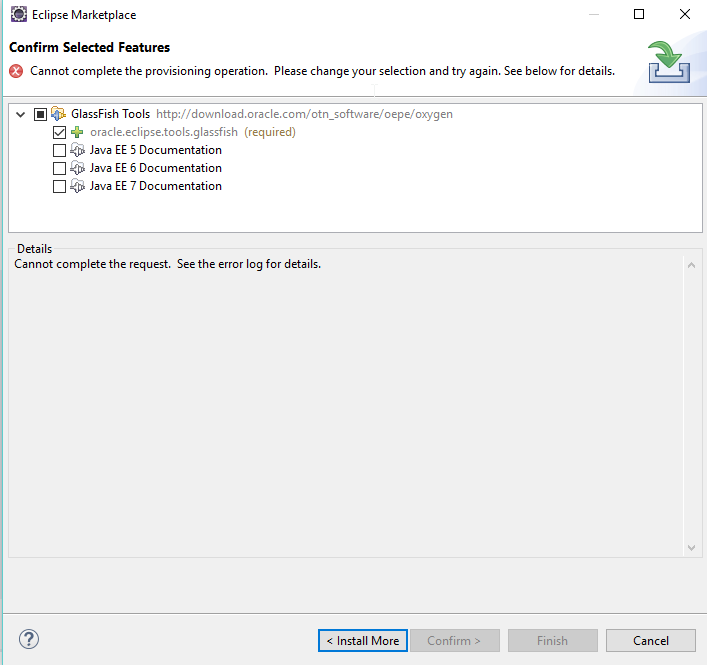The image size is (707, 665).
Task: Click the download.oracle.com update site URL
Action: tap(304, 114)
